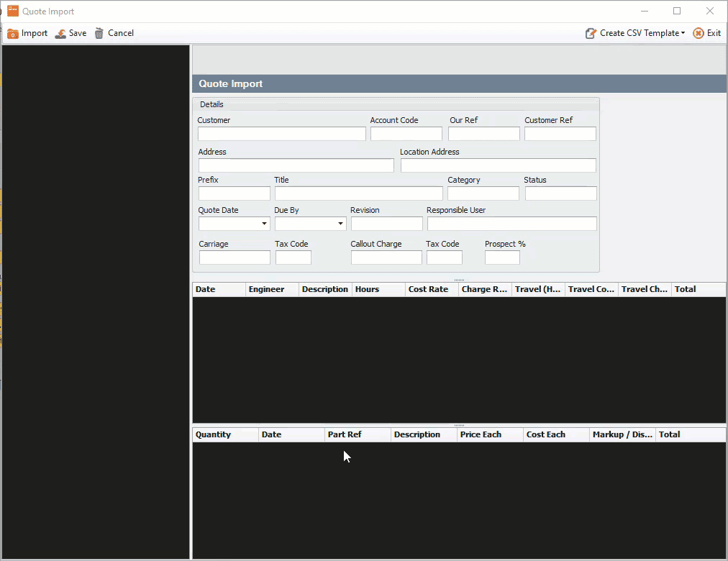Click the parts grid Description column header
Viewport: 728px width, 561px height.
424,435
